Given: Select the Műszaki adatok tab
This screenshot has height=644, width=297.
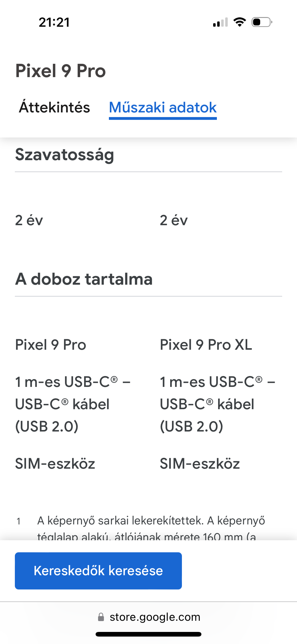Looking at the screenshot, I should click(163, 107).
